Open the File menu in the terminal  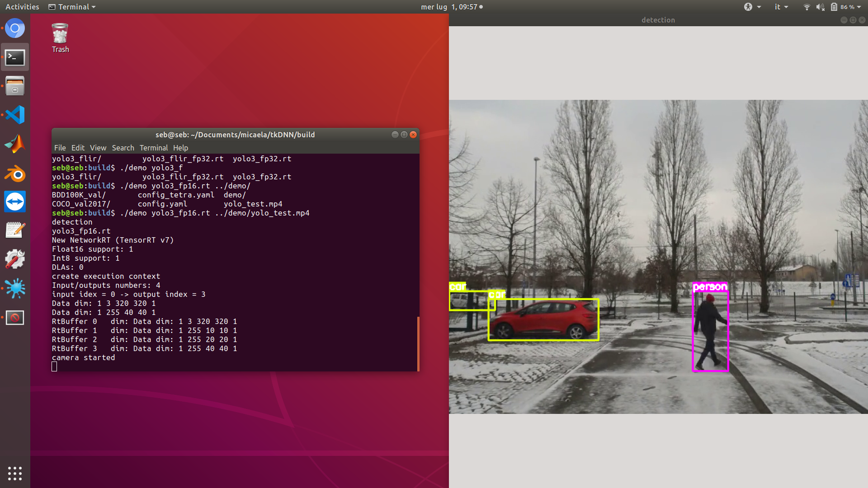point(59,148)
